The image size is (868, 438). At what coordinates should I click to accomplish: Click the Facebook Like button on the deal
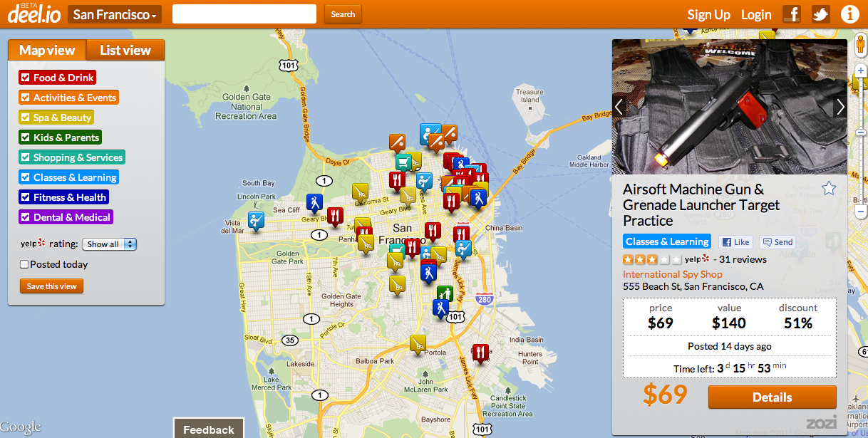735,242
